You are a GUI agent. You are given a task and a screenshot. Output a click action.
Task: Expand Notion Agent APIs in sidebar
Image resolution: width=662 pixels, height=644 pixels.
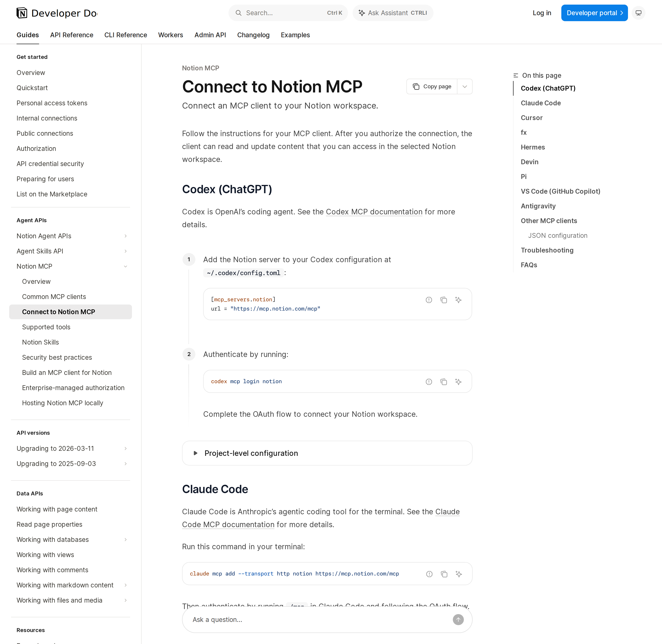(x=126, y=236)
